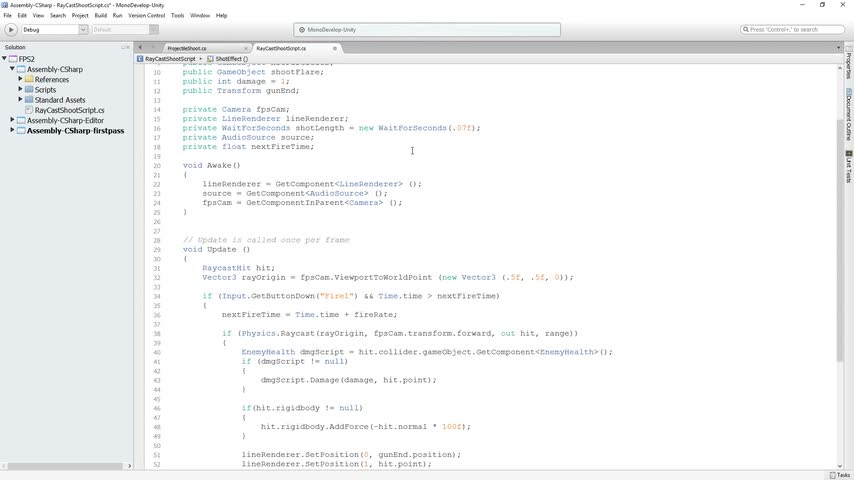This screenshot has height=480, width=854.
Task: Open the Tasks pad in status bar
Action: point(840,475)
